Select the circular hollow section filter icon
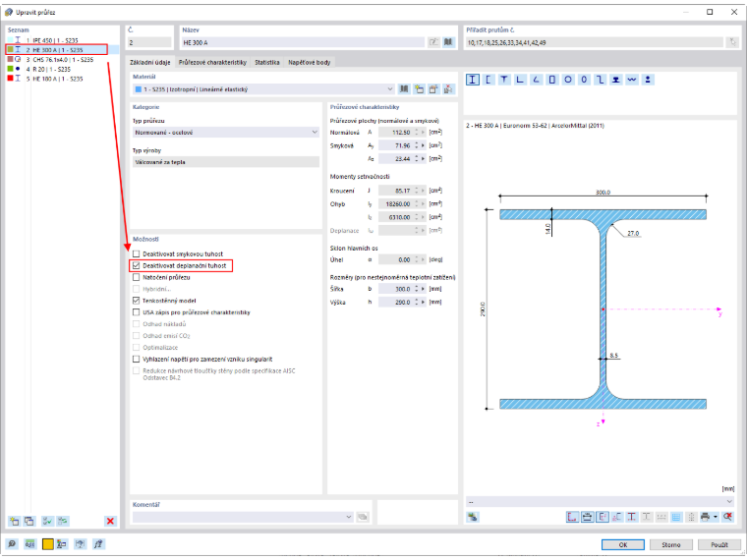Viewport: 747px width, 560px height. (x=568, y=80)
